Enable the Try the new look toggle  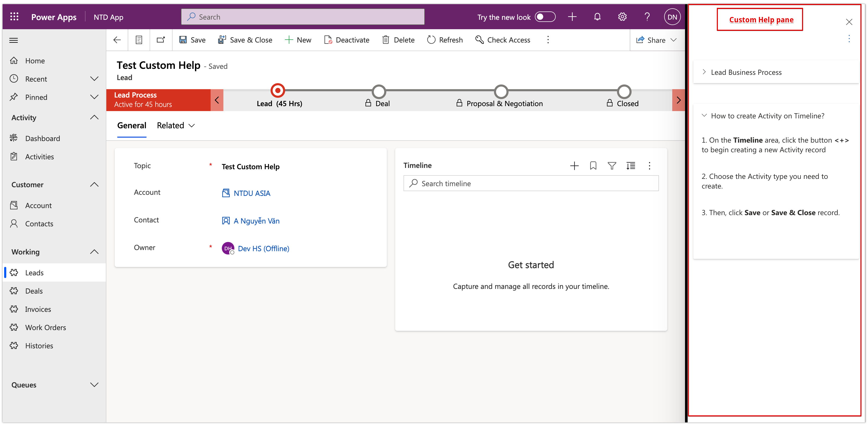coord(545,17)
